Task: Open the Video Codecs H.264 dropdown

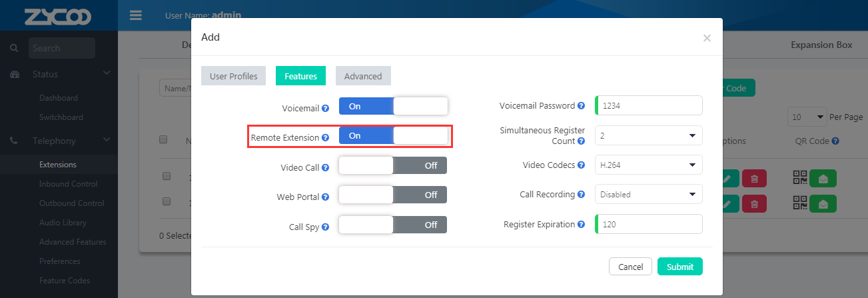Action: (x=649, y=165)
